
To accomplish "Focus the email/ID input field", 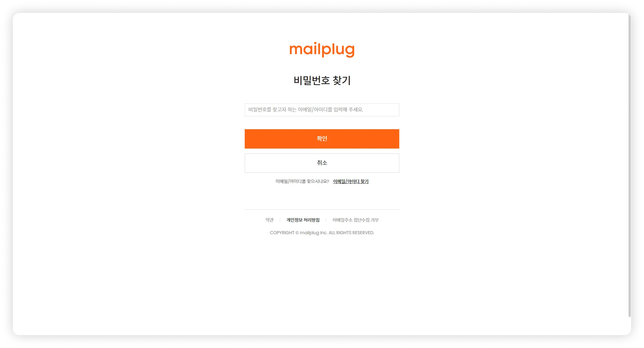I will coord(322,110).
